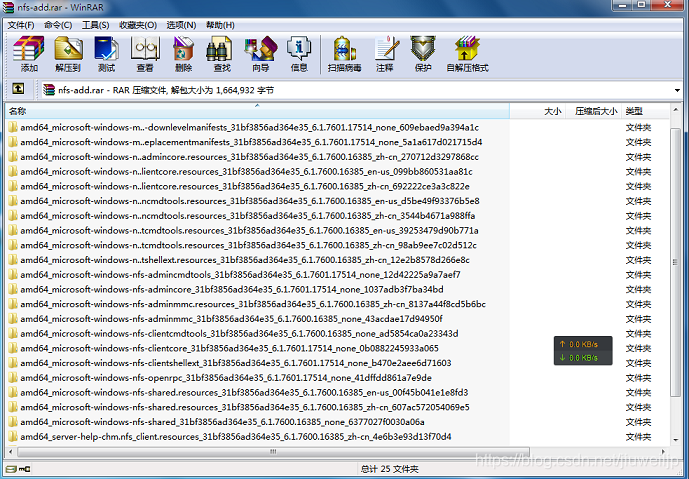Select the nfs-clientshellext folder row
The height and width of the screenshot is (479, 689).
coord(236,363)
